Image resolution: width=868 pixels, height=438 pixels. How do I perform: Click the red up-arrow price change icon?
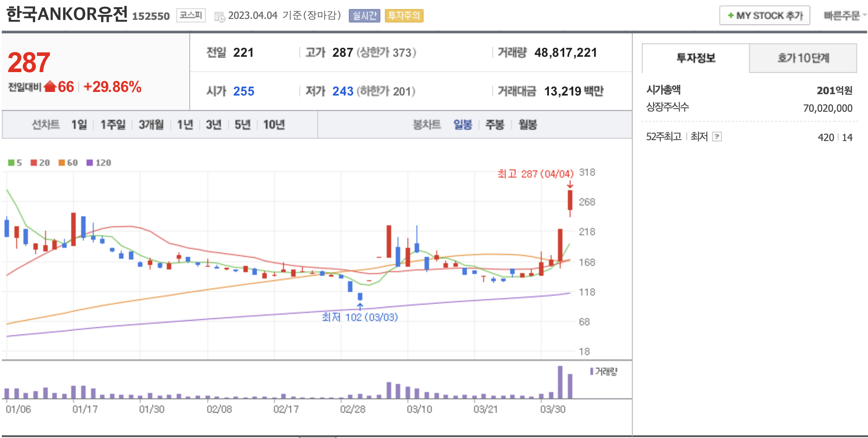(50, 87)
